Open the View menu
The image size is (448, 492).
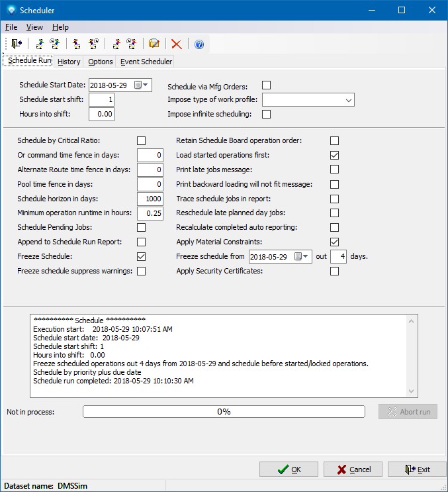pos(34,27)
